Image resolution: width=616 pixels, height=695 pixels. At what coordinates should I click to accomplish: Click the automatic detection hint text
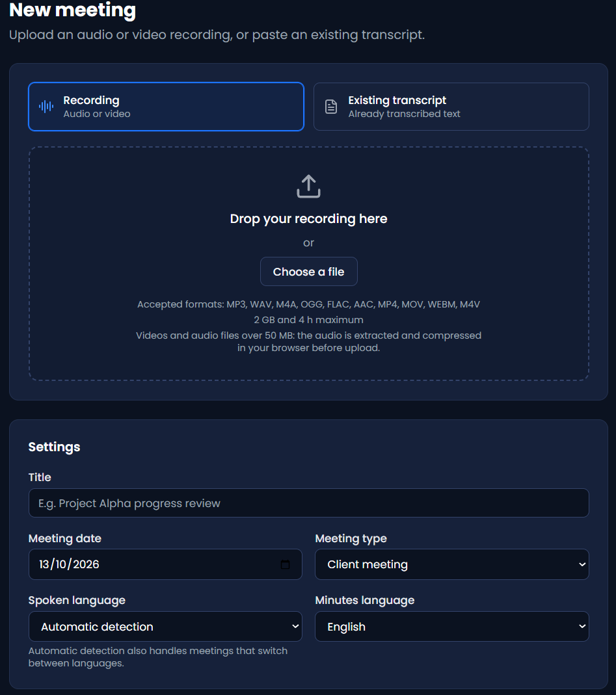click(x=158, y=657)
